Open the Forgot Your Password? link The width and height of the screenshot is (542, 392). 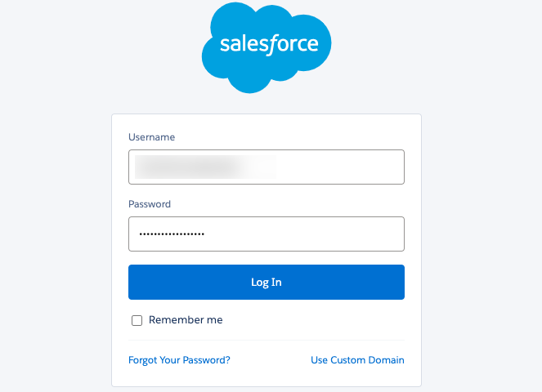(179, 360)
